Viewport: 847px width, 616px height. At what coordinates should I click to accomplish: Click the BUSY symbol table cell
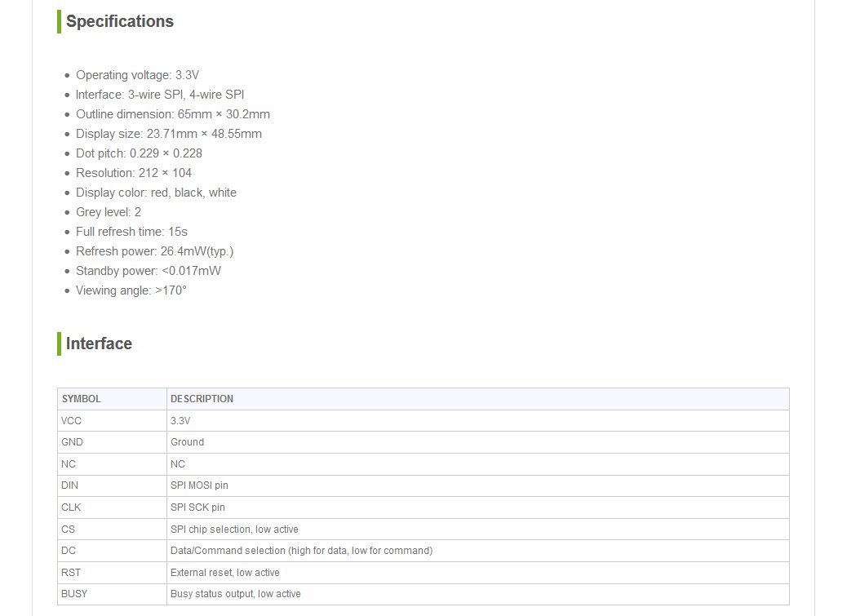pyautogui.click(x=74, y=594)
